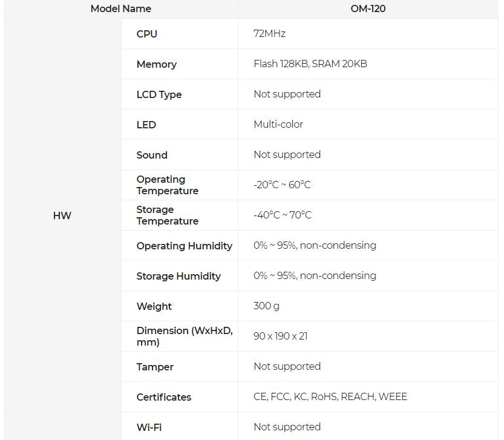The image size is (504, 440).
Task: Click the Operating Temperature label
Action: click(x=167, y=185)
